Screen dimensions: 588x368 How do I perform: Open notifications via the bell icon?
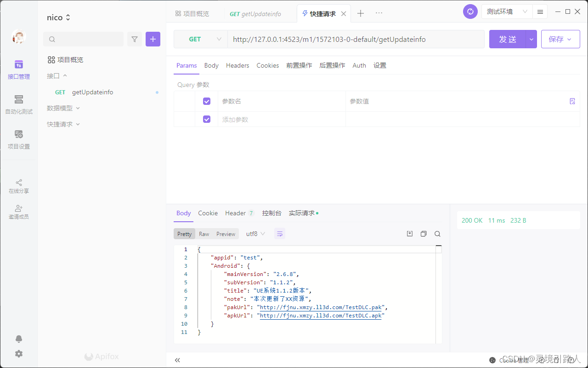coord(19,339)
